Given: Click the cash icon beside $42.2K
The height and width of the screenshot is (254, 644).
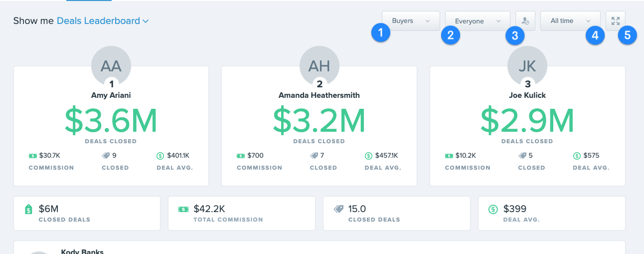Looking at the screenshot, I should [x=183, y=209].
